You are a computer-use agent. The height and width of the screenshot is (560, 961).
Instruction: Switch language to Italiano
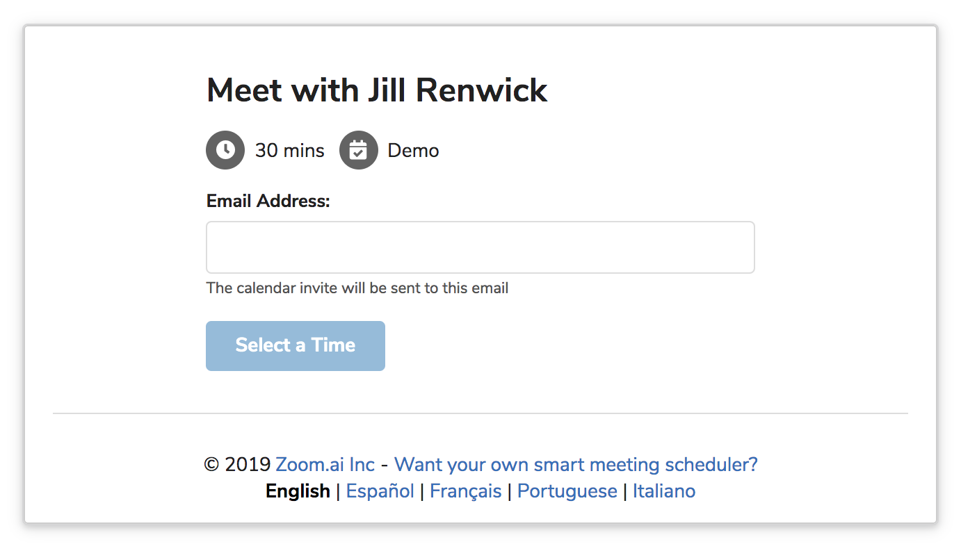pos(664,491)
